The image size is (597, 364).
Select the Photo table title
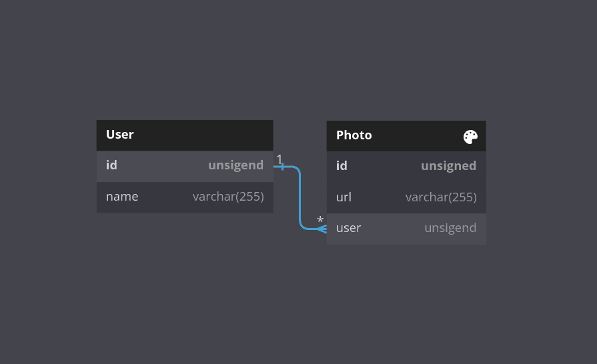tap(354, 135)
